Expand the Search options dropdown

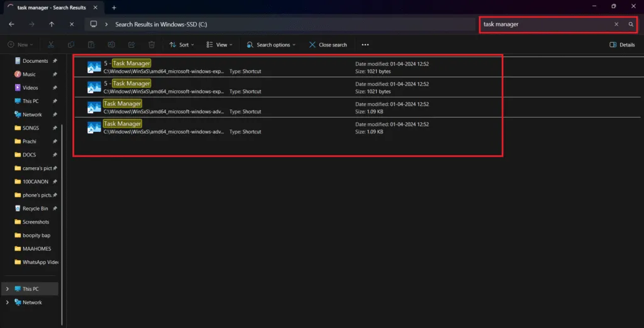click(271, 45)
